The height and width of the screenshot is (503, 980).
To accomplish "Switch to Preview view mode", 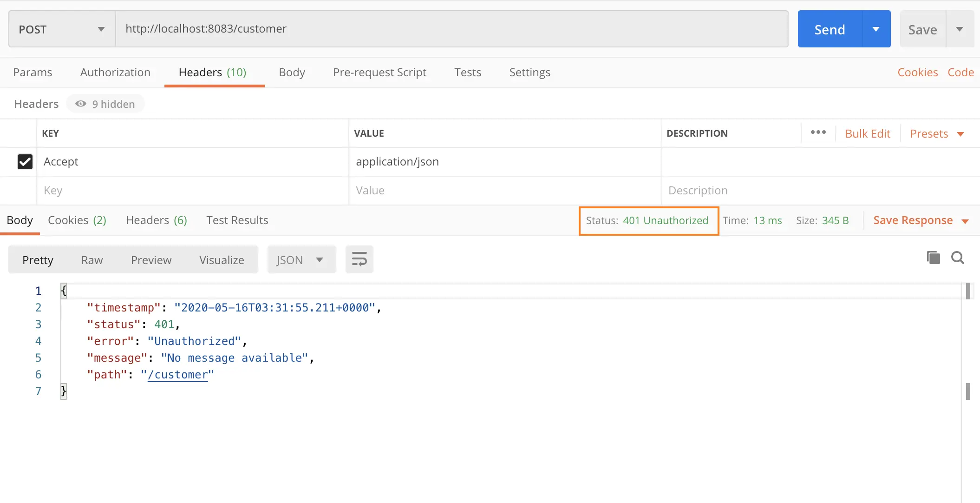I will (x=151, y=260).
